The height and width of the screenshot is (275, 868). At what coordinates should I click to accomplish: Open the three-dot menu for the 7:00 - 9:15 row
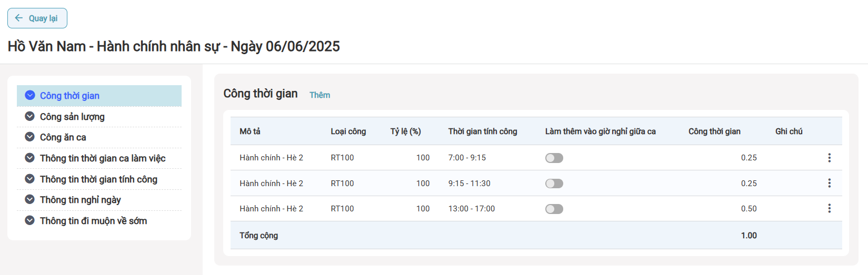pos(829,158)
